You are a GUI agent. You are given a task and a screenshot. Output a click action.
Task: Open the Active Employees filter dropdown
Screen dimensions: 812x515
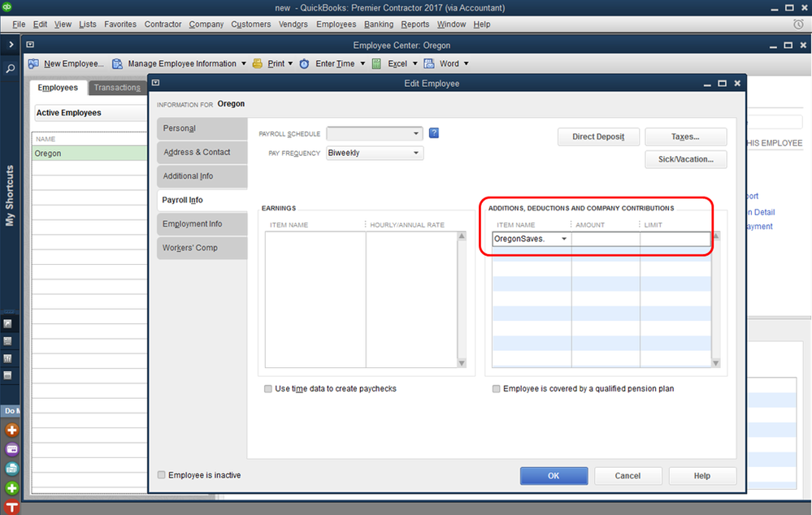pyautogui.click(x=91, y=113)
